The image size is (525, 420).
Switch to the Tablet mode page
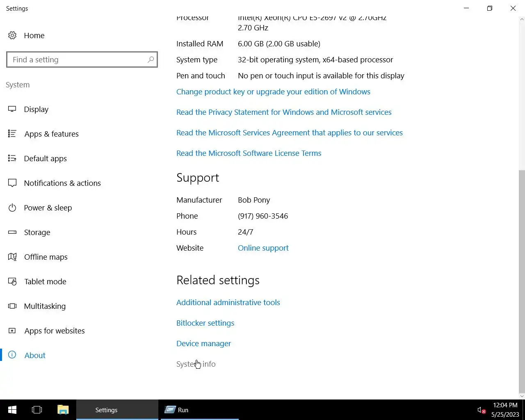coord(45,281)
